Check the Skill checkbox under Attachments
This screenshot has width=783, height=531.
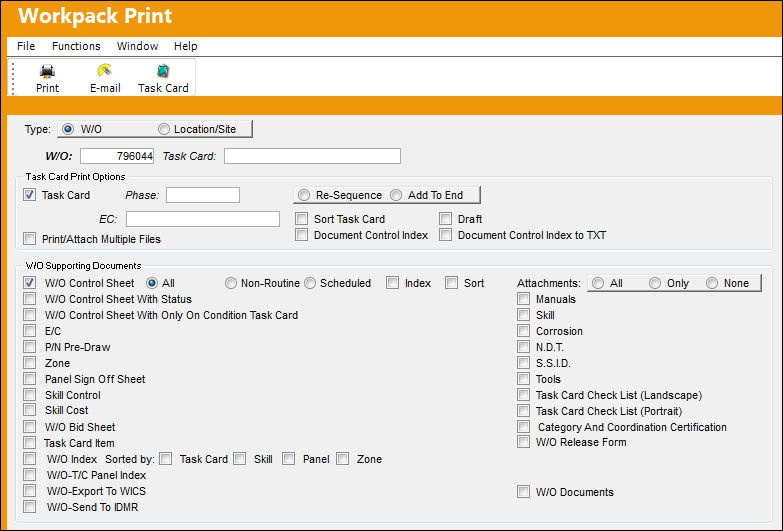point(523,315)
